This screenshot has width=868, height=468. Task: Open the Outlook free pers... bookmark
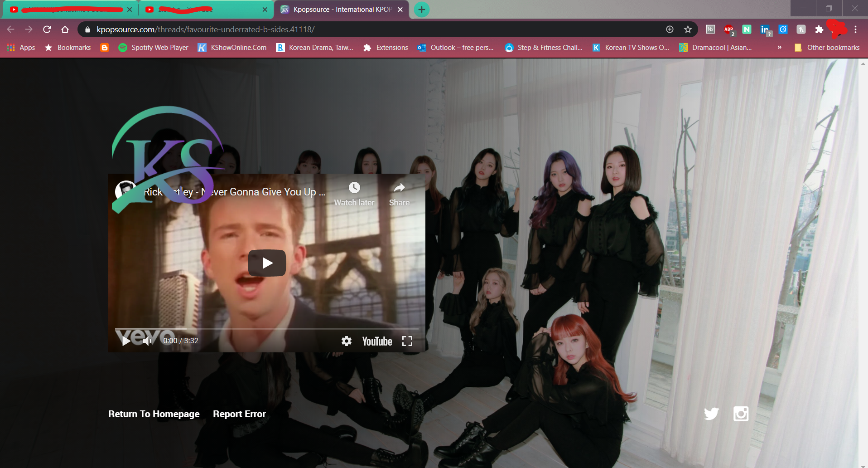456,48
